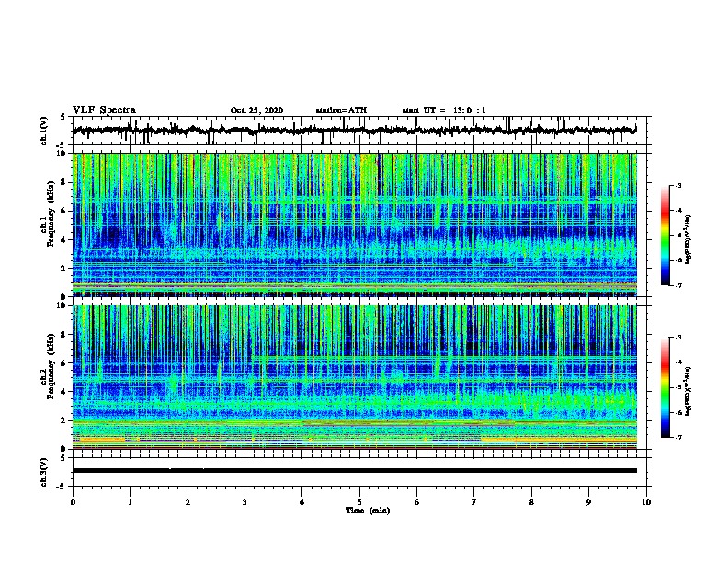The image size is (728, 563).
Task: Click ch.2 frequency axis "2" tick label
Action: pyautogui.click(x=63, y=420)
